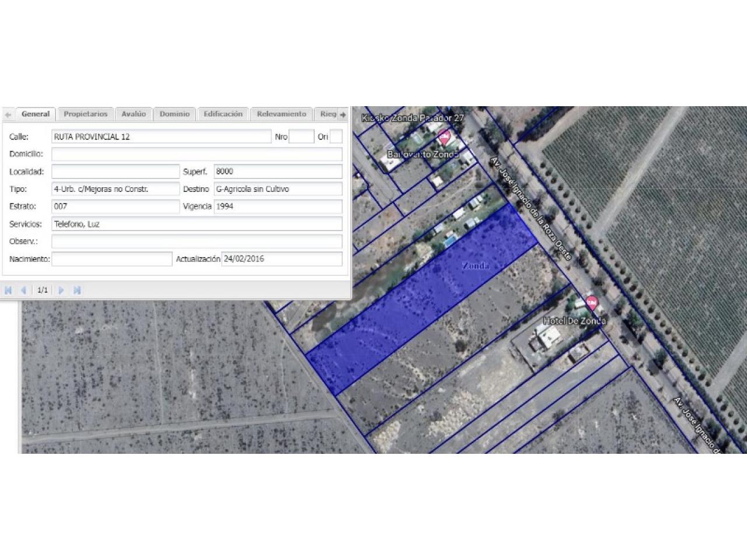Click the Servicios field with Telefono, Luz

click(x=197, y=224)
